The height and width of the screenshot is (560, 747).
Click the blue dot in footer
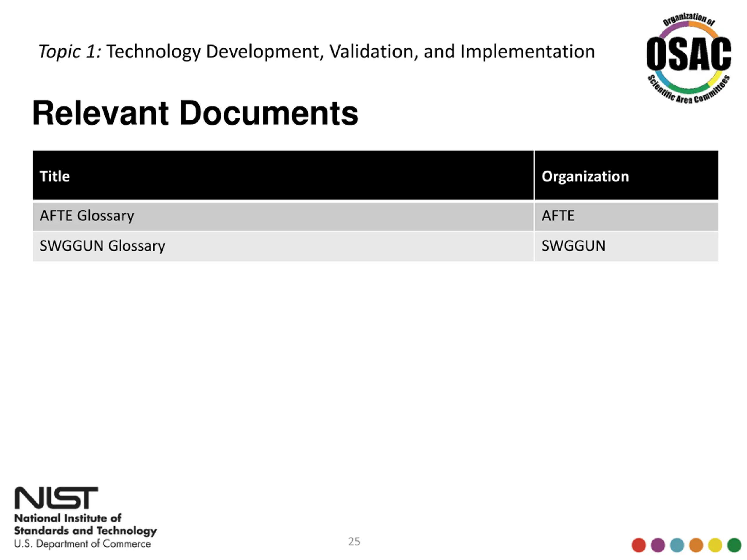[677, 545]
